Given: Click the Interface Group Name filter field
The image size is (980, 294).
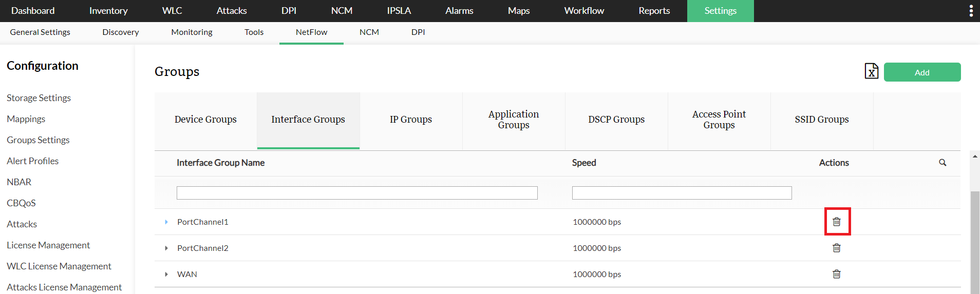Looking at the screenshot, I should click(x=357, y=193).
